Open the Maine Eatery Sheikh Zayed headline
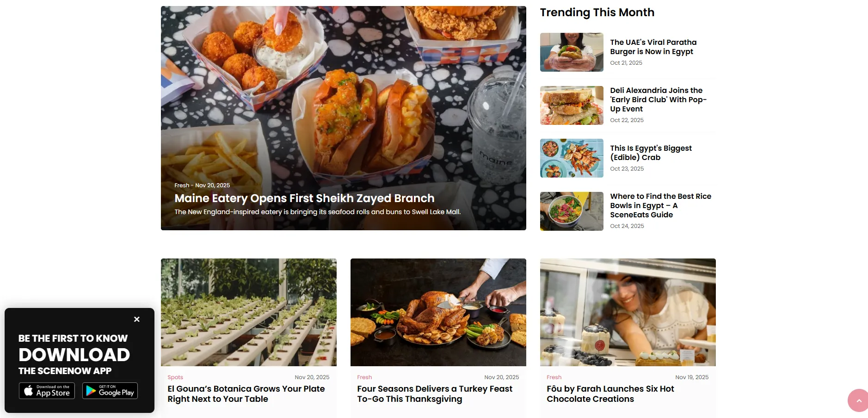The height and width of the screenshot is (418, 868). click(x=304, y=198)
